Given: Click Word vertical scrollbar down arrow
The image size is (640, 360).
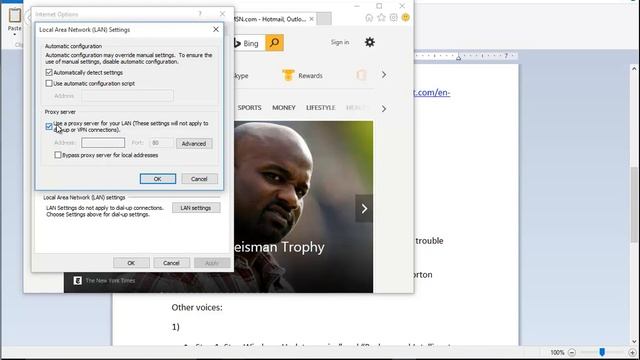Looking at the screenshot, I should 634,342.
